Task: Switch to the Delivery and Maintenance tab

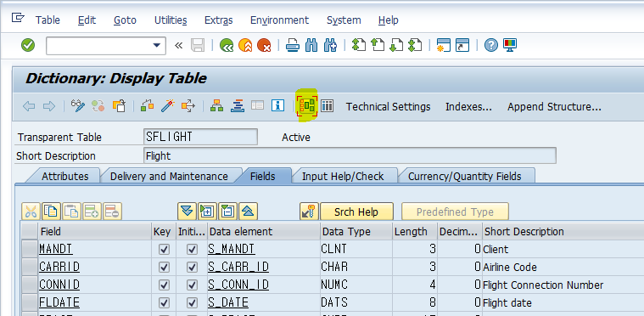Action: coord(169,177)
